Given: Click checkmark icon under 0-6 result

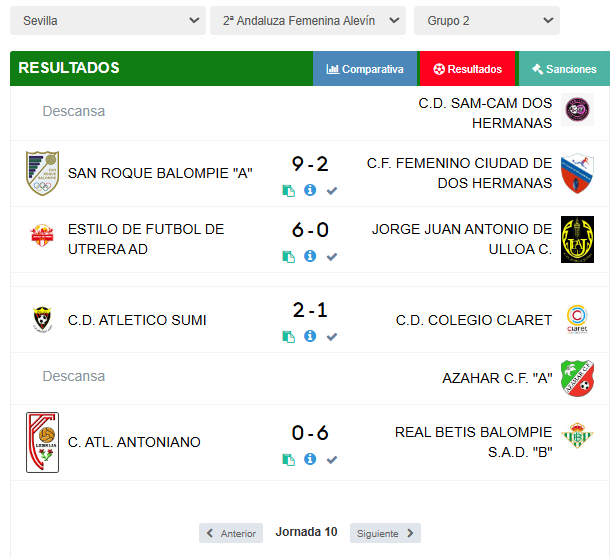Looking at the screenshot, I should 332,460.
